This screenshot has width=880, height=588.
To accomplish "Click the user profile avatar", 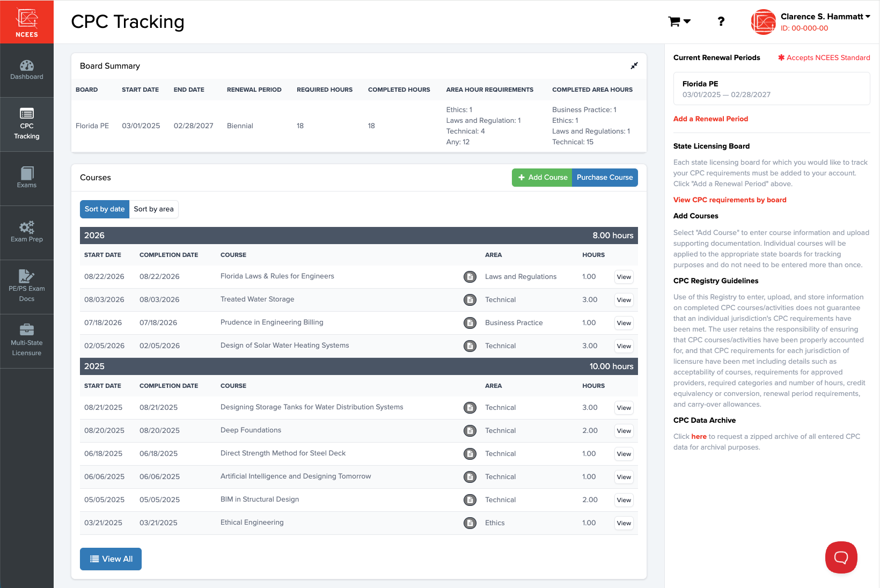I will tap(764, 22).
